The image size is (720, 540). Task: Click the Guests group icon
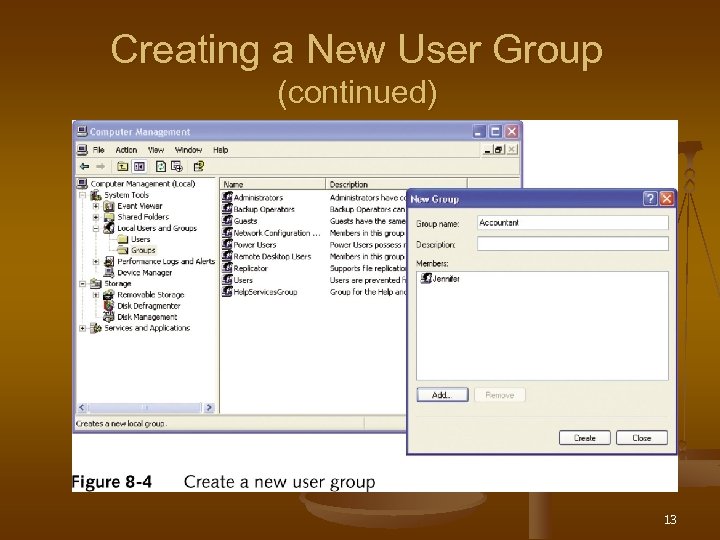(227, 221)
